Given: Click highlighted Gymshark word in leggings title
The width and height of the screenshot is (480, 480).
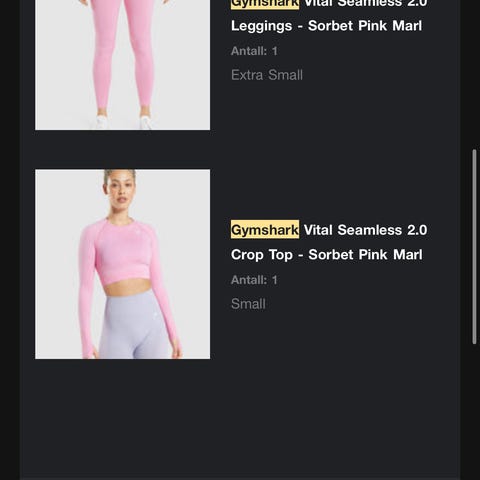Looking at the screenshot, I should (265, 4).
